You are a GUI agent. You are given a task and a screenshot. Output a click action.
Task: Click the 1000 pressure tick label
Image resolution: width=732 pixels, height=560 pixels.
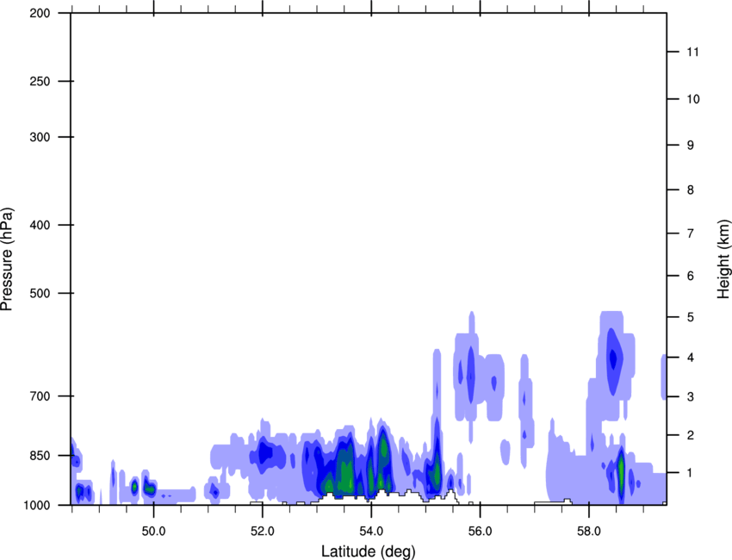pyautogui.click(x=37, y=505)
